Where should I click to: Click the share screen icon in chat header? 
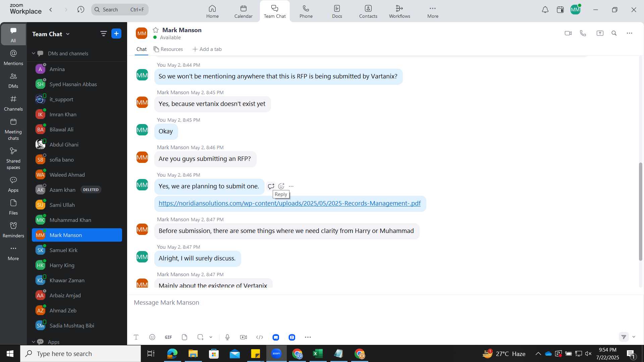[x=600, y=33]
